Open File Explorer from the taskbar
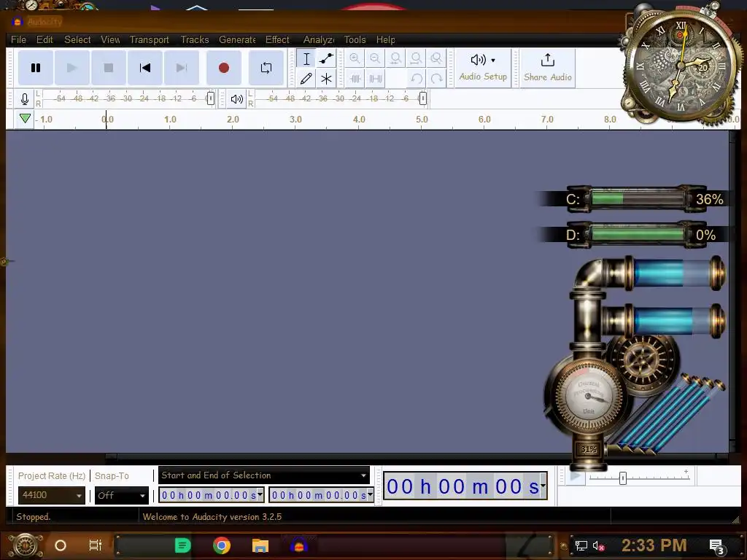This screenshot has height=560, width=747. [x=260, y=545]
